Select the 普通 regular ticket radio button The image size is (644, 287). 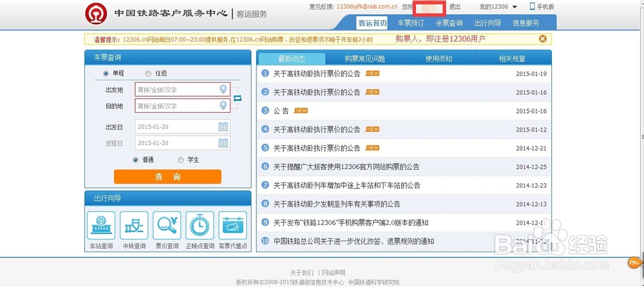pyautogui.click(x=135, y=160)
